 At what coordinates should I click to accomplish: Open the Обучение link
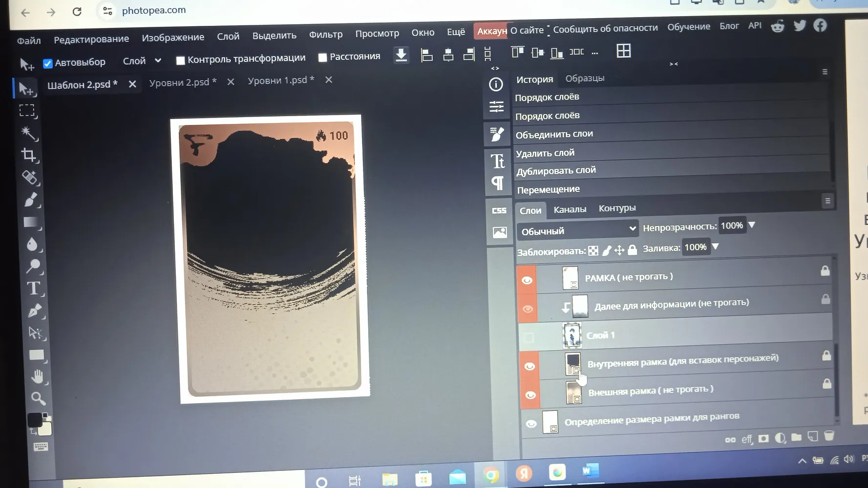pyautogui.click(x=689, y=27)
